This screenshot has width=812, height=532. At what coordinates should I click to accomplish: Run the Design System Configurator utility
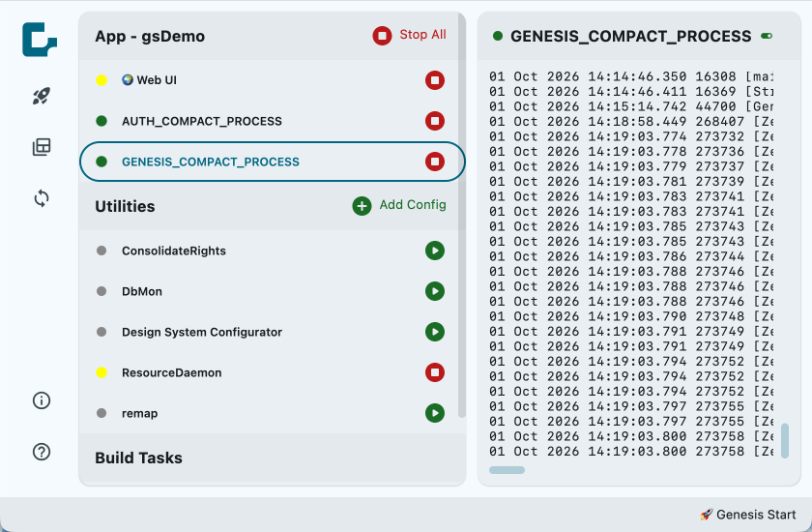435,332
